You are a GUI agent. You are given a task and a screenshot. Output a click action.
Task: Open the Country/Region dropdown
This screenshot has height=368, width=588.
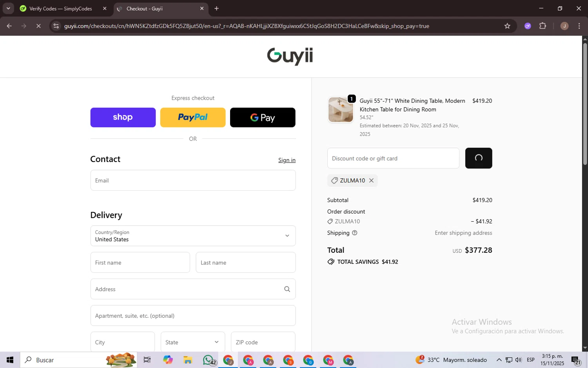(193, 236)
